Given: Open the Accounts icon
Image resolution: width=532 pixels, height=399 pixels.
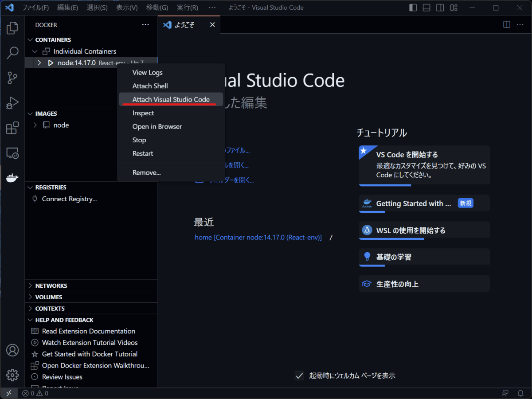Looking at the screenshot, I should coord(12,350).
